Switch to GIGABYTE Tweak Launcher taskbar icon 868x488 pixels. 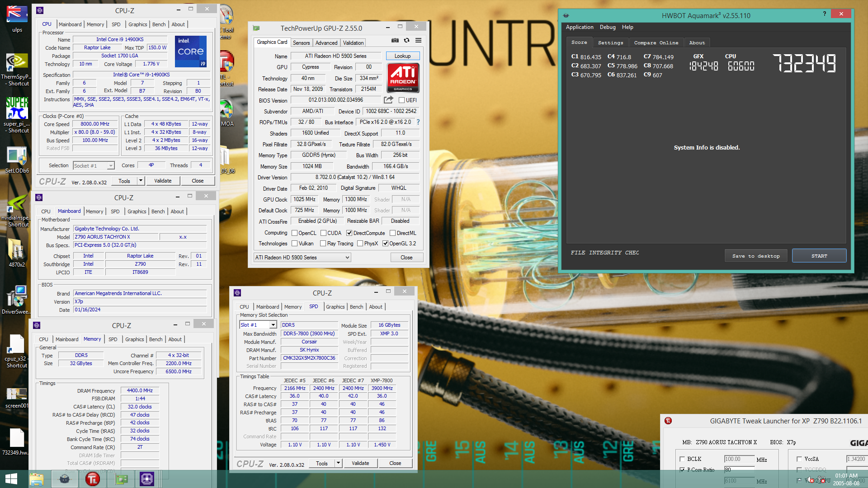tap(93, 479)
